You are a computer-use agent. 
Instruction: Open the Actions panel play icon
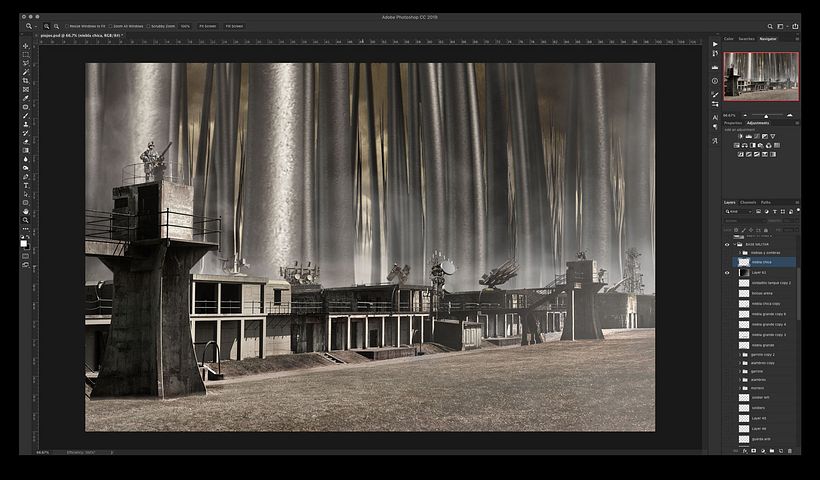point(715,44)
